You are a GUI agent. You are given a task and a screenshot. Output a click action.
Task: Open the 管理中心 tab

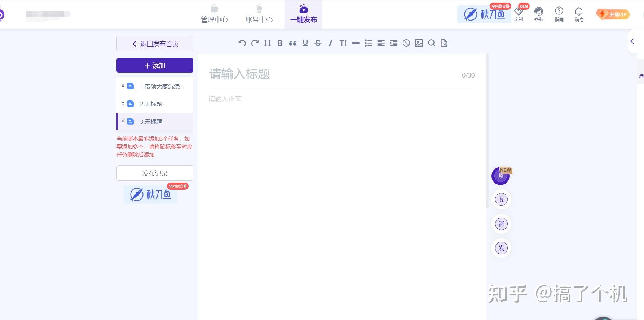(215, 14)
